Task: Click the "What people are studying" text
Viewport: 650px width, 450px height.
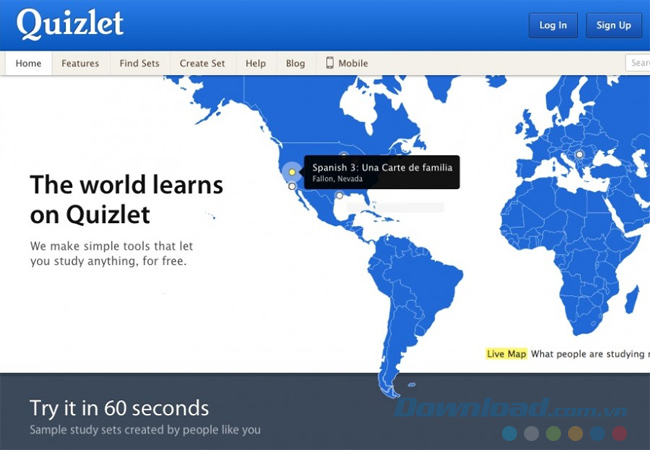Action: [x=587, y=354]
